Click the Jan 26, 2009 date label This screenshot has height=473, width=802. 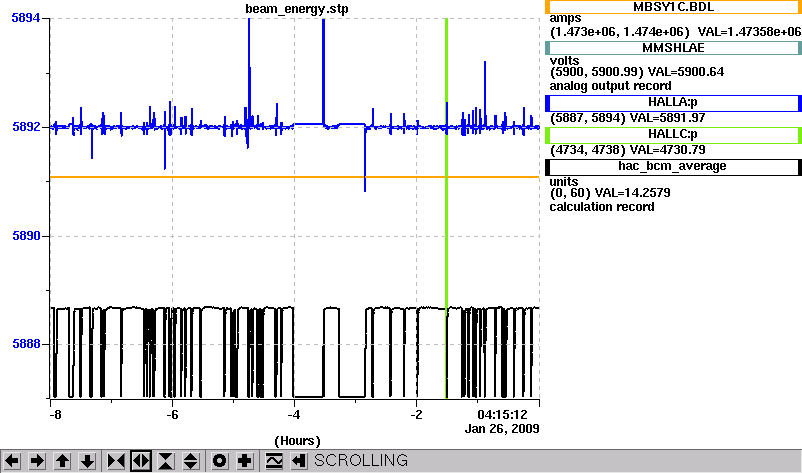coord(502,429)
